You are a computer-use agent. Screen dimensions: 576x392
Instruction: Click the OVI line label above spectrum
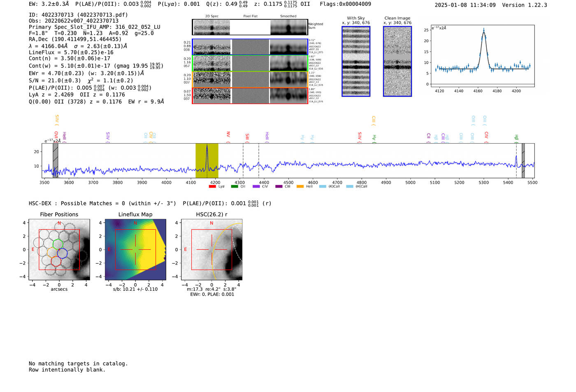(56, 137)
